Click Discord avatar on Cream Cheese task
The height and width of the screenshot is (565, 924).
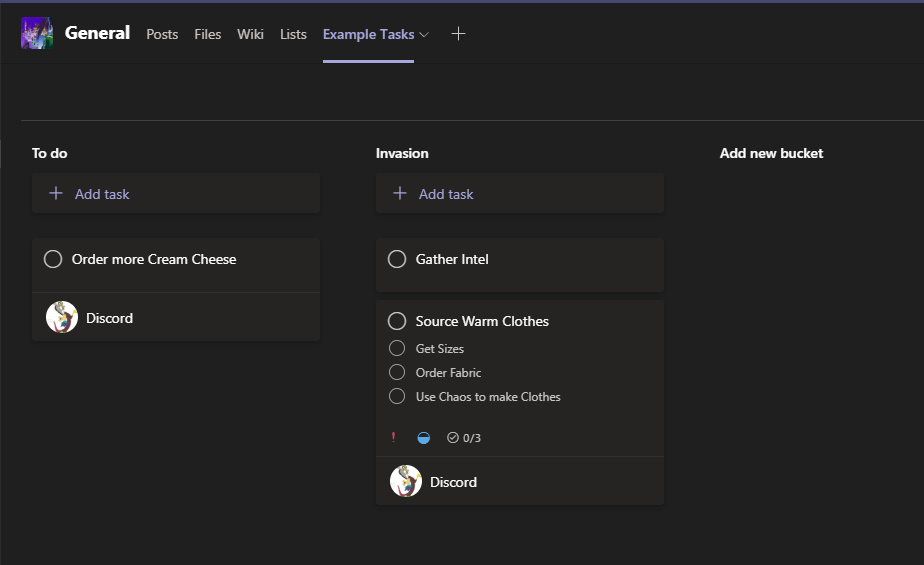pos(62,318)
